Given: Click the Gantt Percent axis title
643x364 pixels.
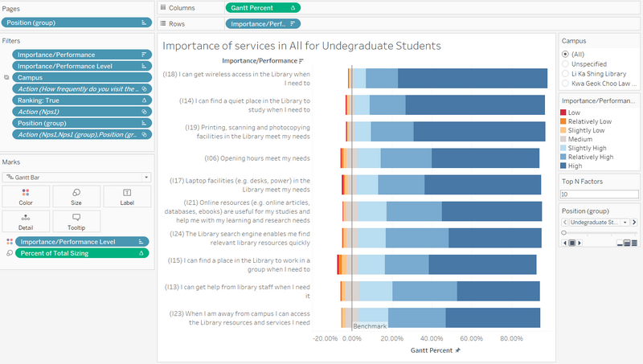Looking at the screenshot, I should point(432,350).
